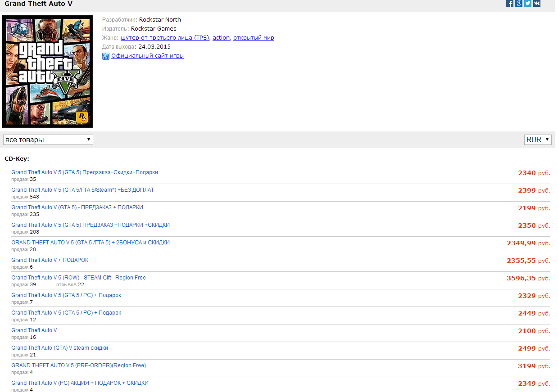Click release date '24.03.2015'
Image resolution: width=558 pixels, height=392 pixels.
[154, 47]
